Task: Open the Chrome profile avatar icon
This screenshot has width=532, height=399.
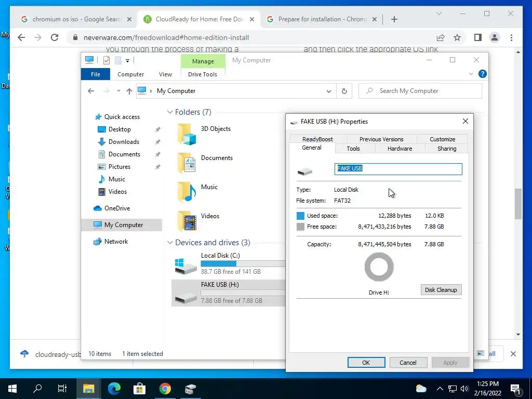Action: (495, 37)
